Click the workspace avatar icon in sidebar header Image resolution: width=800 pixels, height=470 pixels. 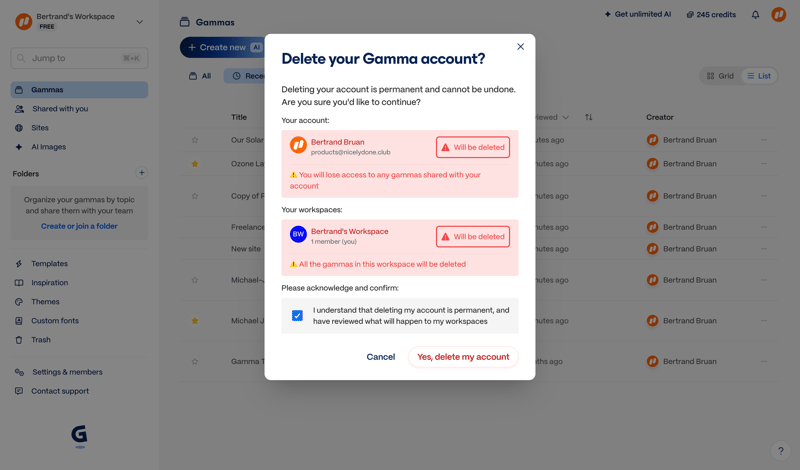[x=23, y=21]
